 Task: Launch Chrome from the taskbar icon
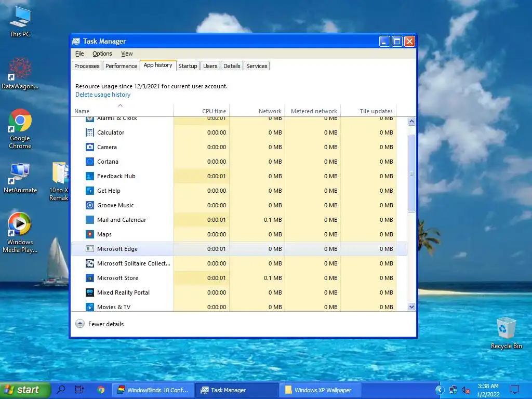101,390
